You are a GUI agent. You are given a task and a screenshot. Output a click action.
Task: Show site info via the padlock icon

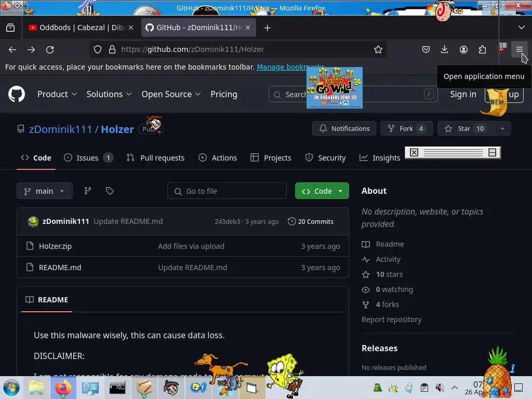click(112, 49)
